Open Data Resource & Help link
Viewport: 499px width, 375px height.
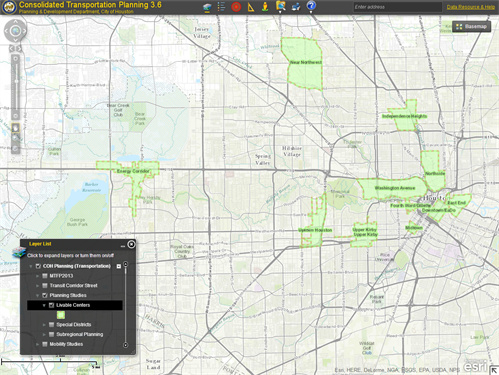click(x=471, y=7)
